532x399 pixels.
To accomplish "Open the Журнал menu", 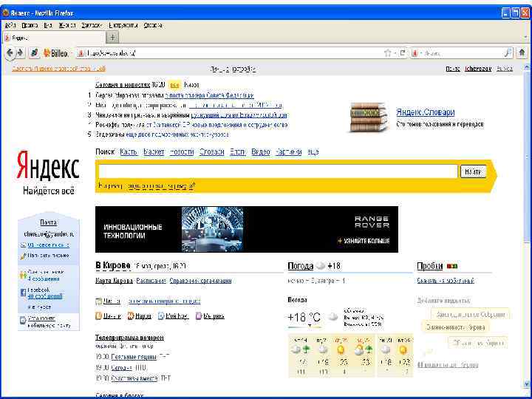I will pos(66,25).
